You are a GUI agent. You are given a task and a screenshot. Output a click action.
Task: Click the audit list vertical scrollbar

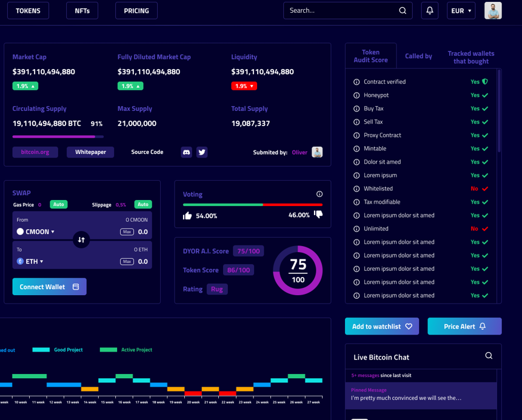point(499,110)
